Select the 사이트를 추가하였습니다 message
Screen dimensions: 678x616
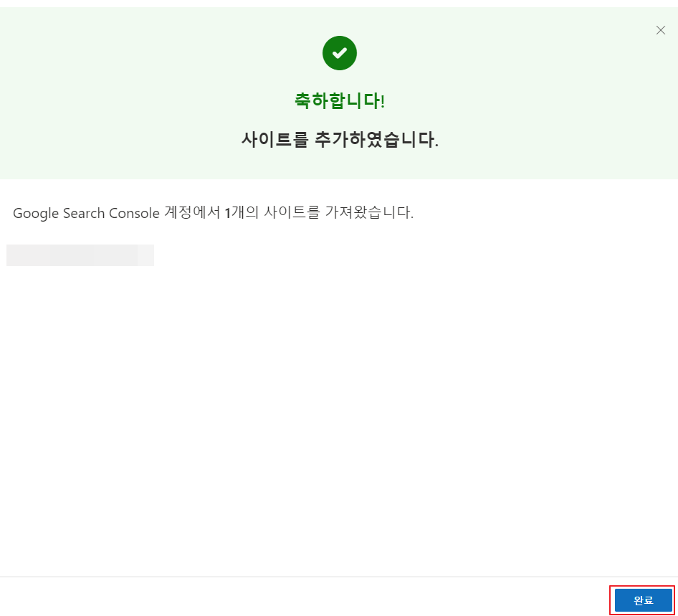[339, 139]
